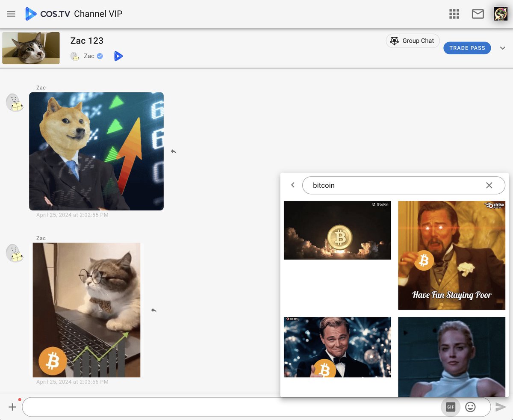Click the April 25, 2024 at 2:03:56 PM timestamp
Viewport: 513px width, 420px height.
tap(72, 382)
